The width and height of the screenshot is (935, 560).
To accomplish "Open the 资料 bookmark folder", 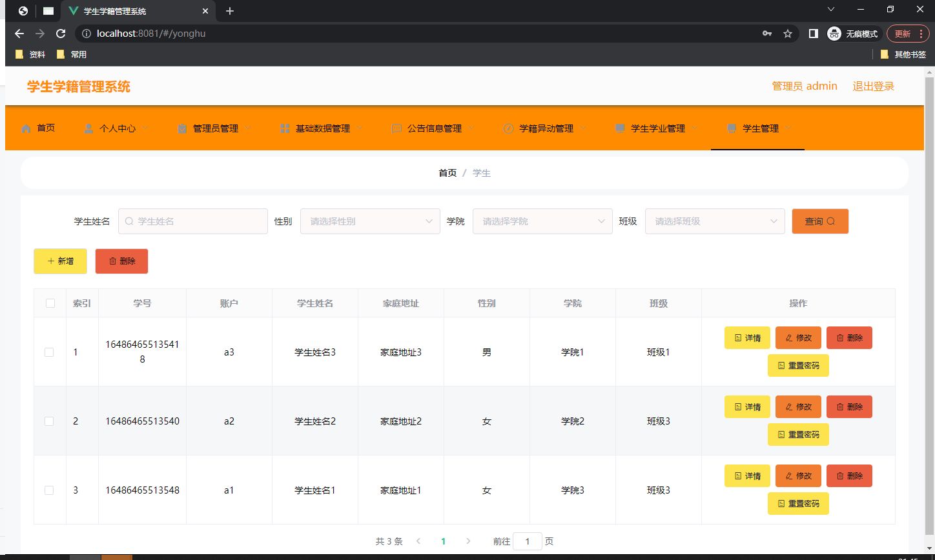I will coord(30,55).
